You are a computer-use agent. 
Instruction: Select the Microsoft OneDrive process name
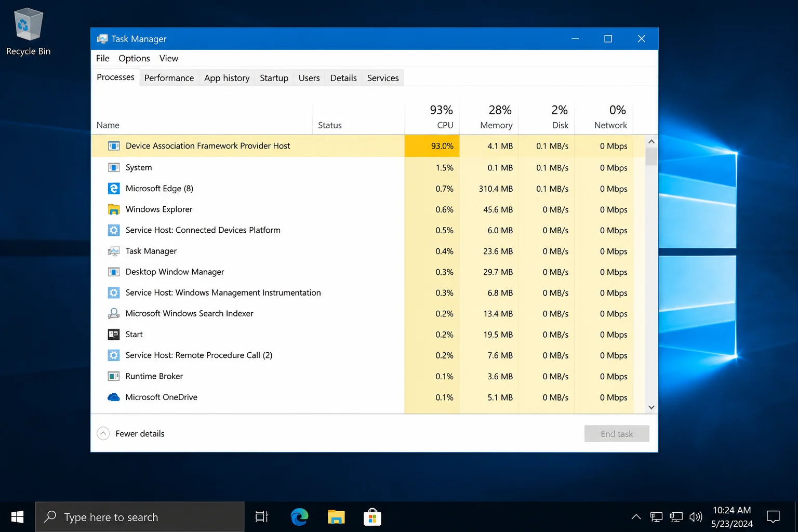161,397
